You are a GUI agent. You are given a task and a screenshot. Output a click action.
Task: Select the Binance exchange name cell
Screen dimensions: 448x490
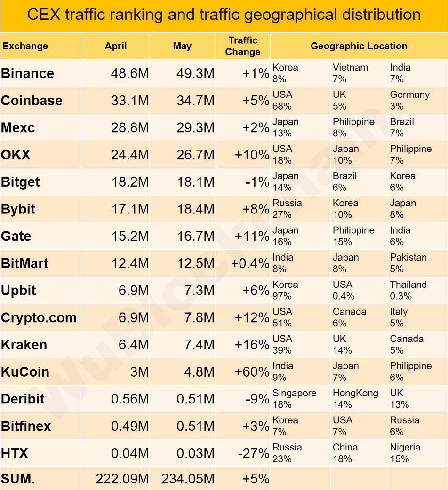pyautogui.click(x=41, y=73)
